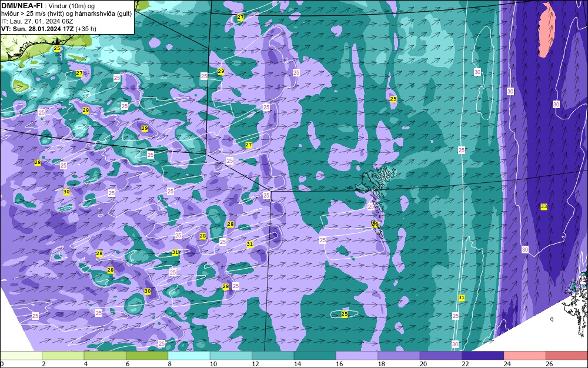Viewport: 588px width, 368px height.
Task: Click the yellow 33 maximum gust label
Action: click(x=544, y=206)
